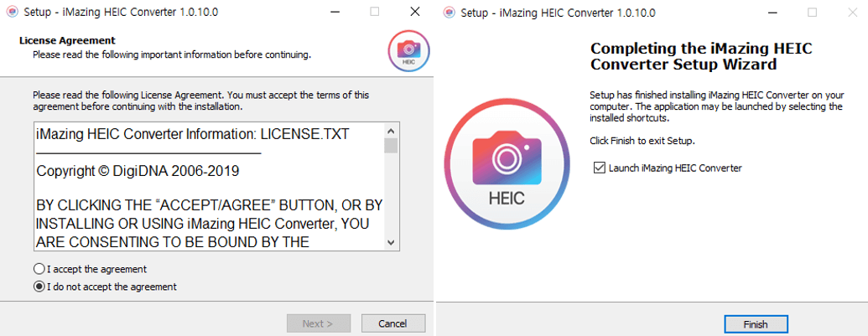Click the license scrollbar down arrow
Image resolution: width=868 pixels, height=336 pixels.
click(x=391, y=242)
